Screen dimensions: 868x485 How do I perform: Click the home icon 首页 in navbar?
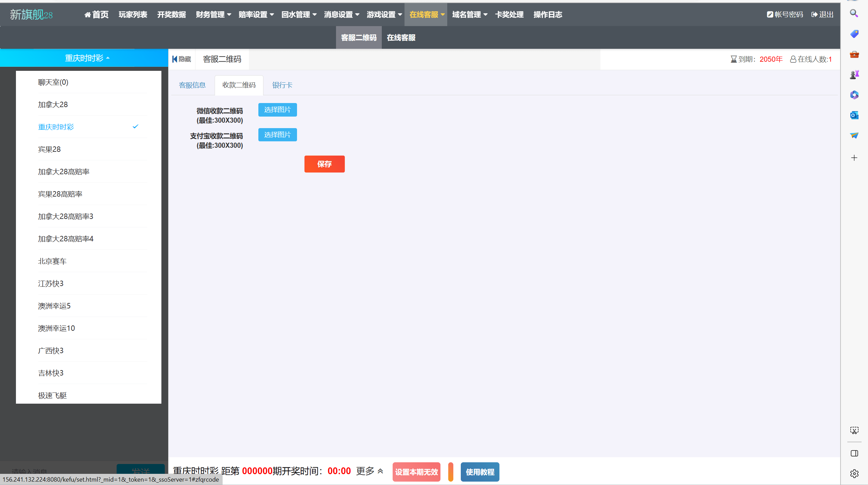coord(87,15)
